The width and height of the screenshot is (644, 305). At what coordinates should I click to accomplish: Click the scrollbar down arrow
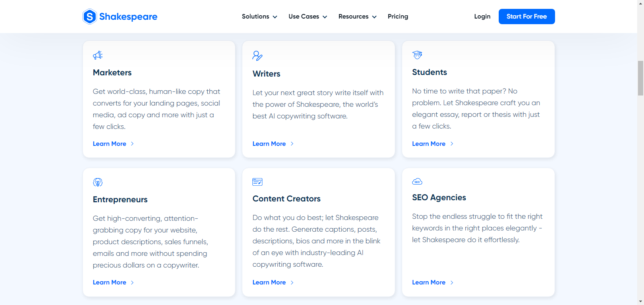(x=640, y=301)
